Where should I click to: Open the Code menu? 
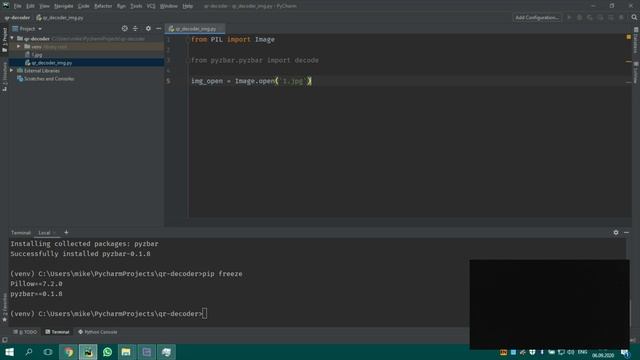[84, 6]
